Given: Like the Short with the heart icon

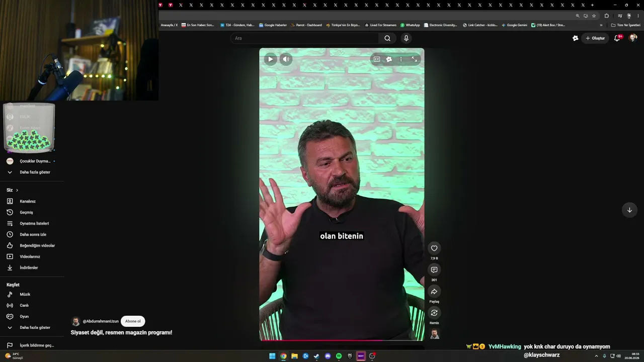Looking at the screenshot, I should [434, 248].
